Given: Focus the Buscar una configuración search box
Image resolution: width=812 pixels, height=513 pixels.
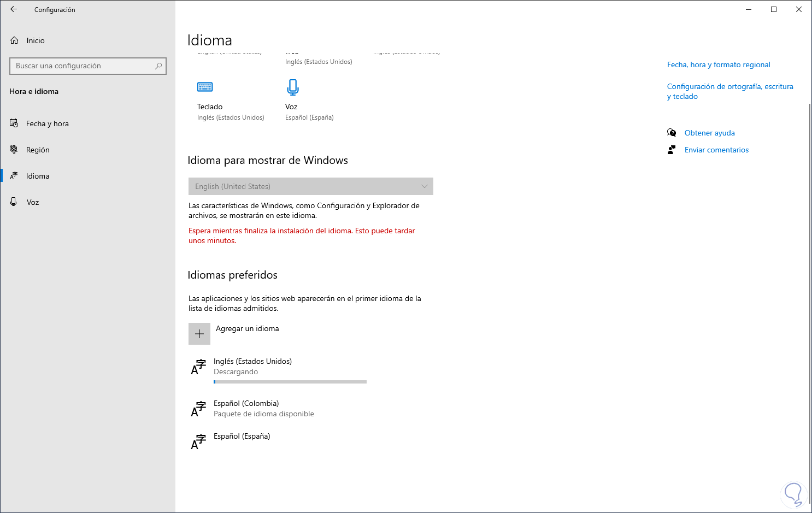Looking at the screenshot, I should [x=88, y=66].
